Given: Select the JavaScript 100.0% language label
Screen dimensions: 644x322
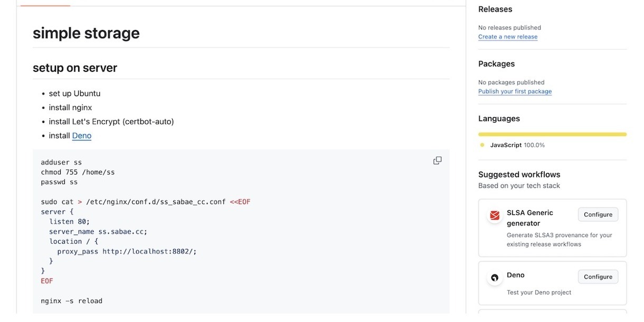Looking at the screenshot, I should 517,145.
